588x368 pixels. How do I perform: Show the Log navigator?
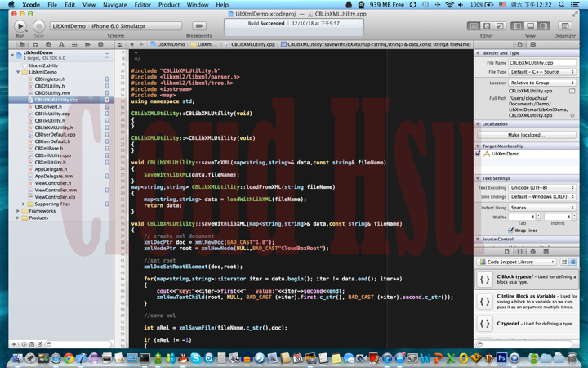click(x=100, y=44)
